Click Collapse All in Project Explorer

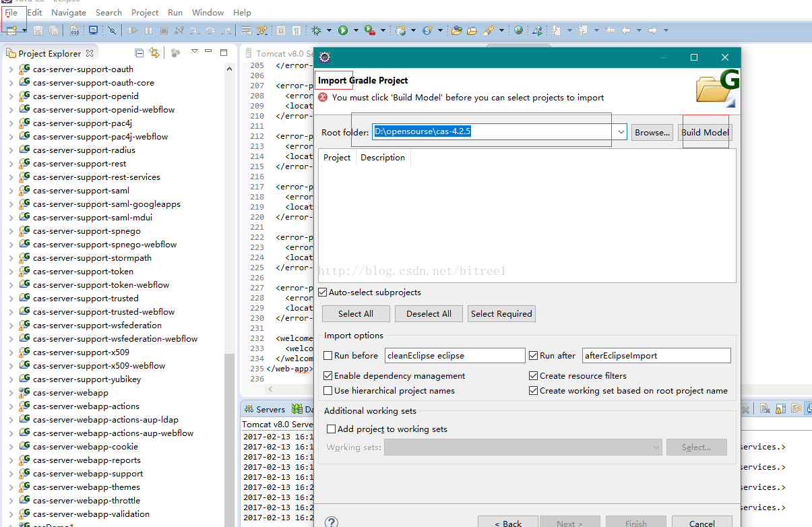tap(139, 53)
